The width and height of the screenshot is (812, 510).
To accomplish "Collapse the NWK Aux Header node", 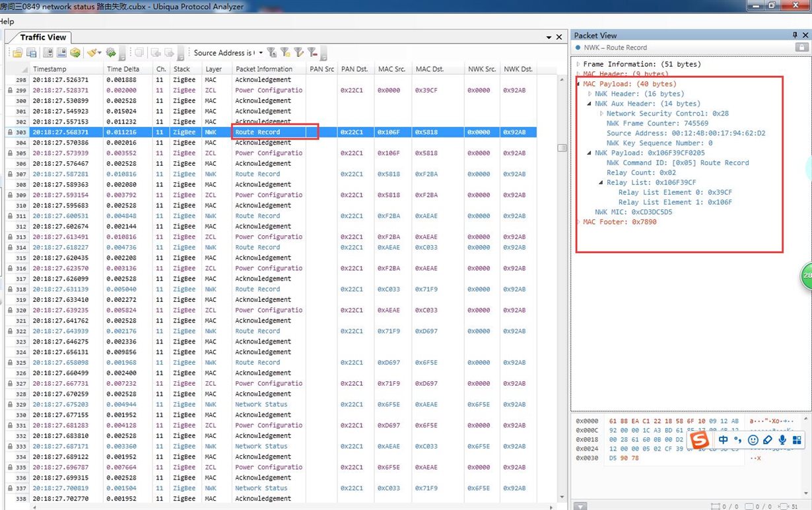I will click(x=590, y=104).
